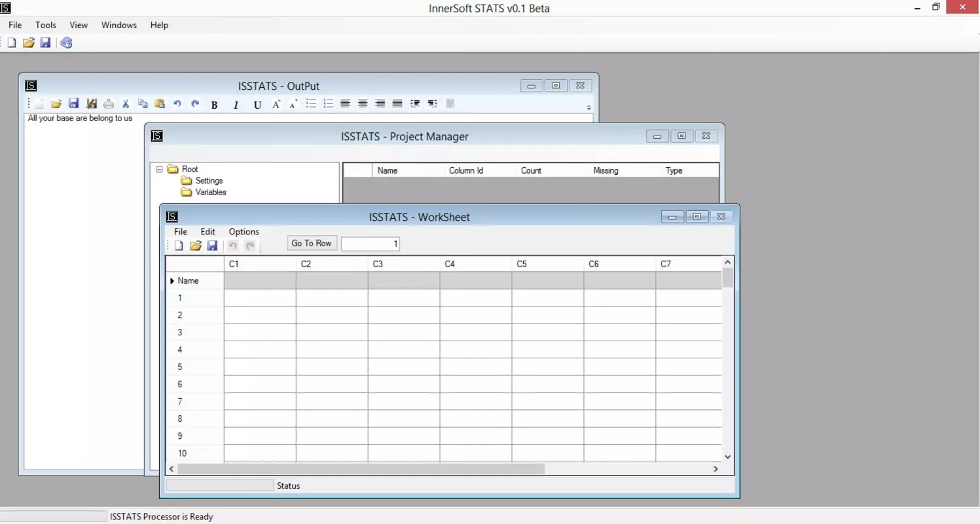Click the Type header in Project Manager
980x524 pixels.
click(690, 170)
